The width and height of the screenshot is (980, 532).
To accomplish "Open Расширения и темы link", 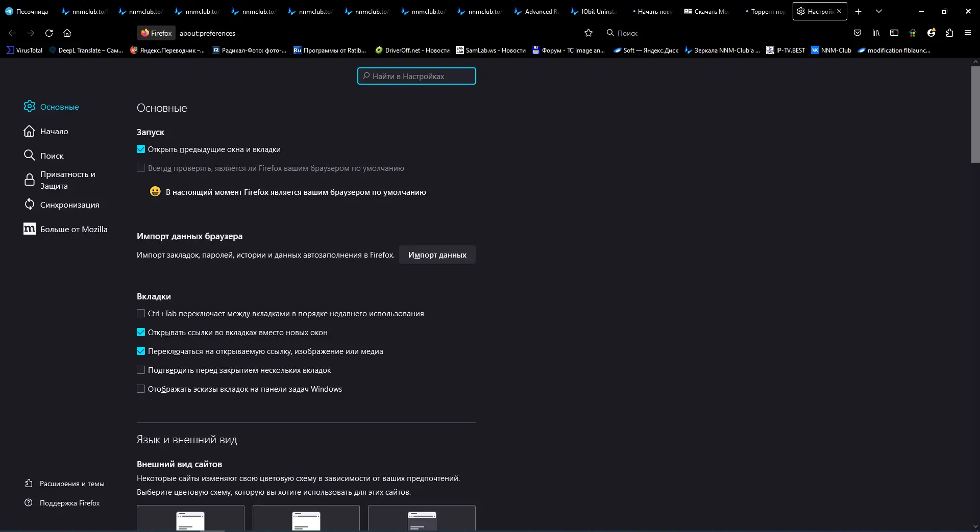I will pyautogui.click(x=65, y=484).
